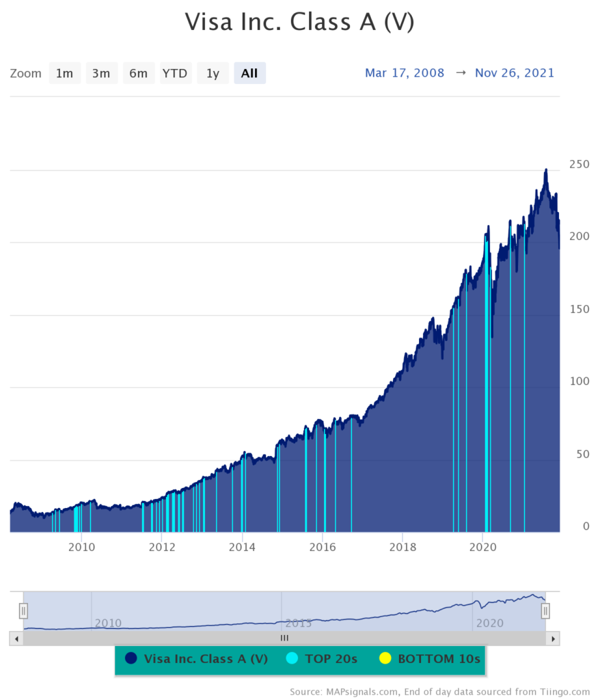
Task: Toggle the TOP 20s legend item
Action: click(x=331, y=659)
